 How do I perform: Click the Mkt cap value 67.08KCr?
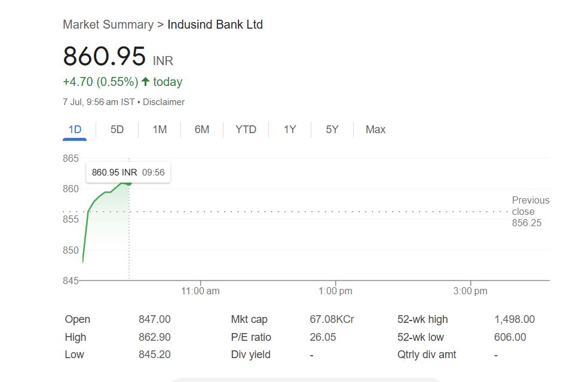coord(332,319)
